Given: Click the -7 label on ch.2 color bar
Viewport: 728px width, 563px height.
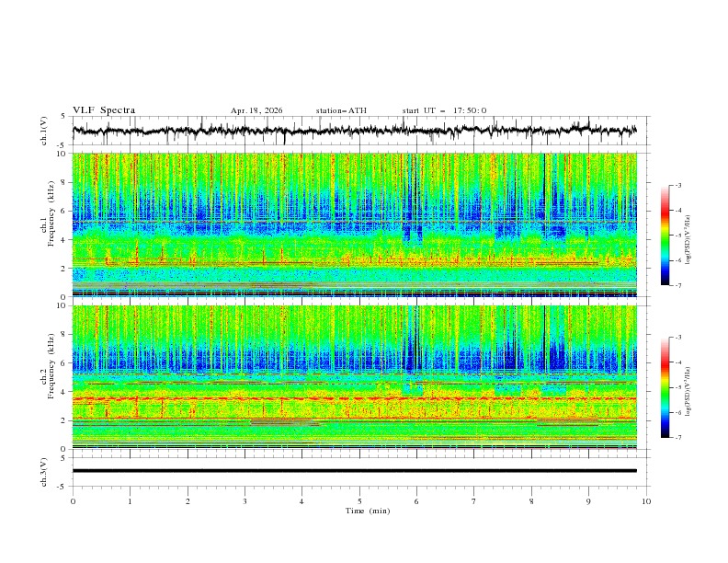Looking at the screenshot, I should (677, 437).
